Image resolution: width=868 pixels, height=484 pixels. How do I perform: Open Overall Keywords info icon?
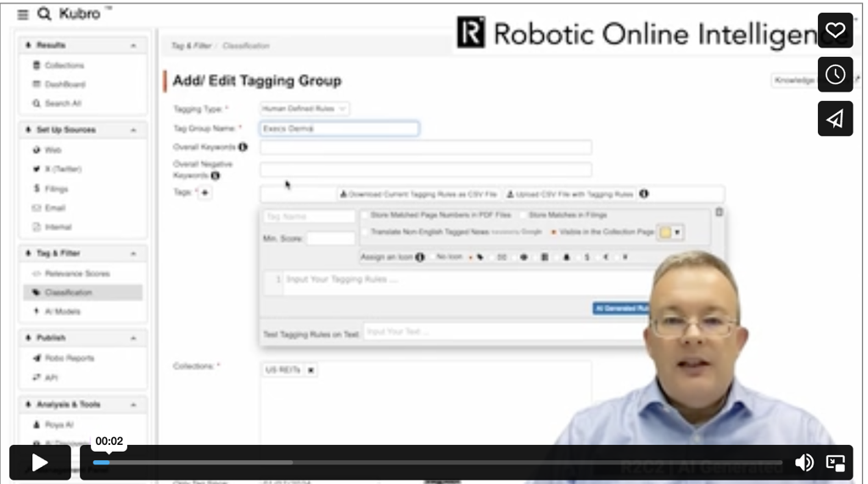tap(243, 147)
